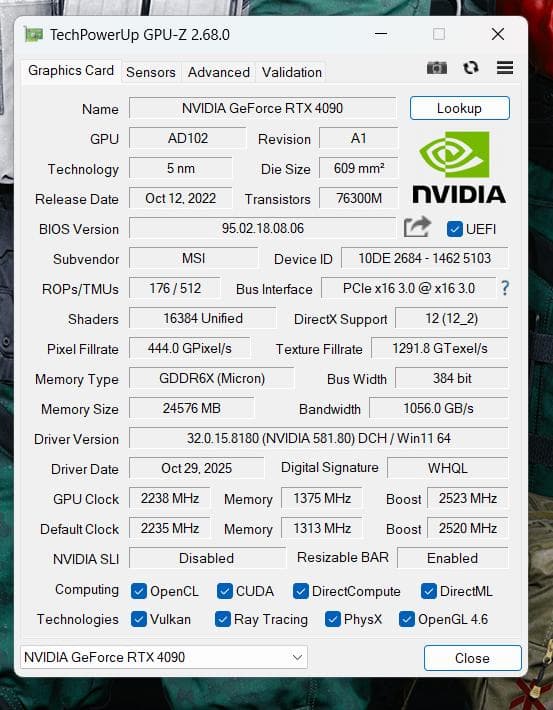Click the Name field NVIDIA GeForce RTX 4090

click(263, 108)
